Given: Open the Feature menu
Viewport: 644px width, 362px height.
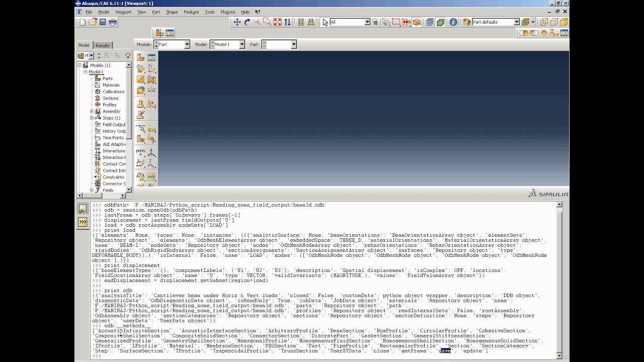Looking at the screenshot, I should point(191,12).
